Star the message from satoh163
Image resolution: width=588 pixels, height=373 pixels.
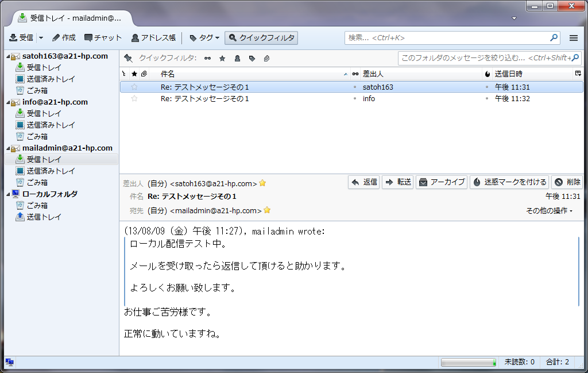(x=134, y=87)
